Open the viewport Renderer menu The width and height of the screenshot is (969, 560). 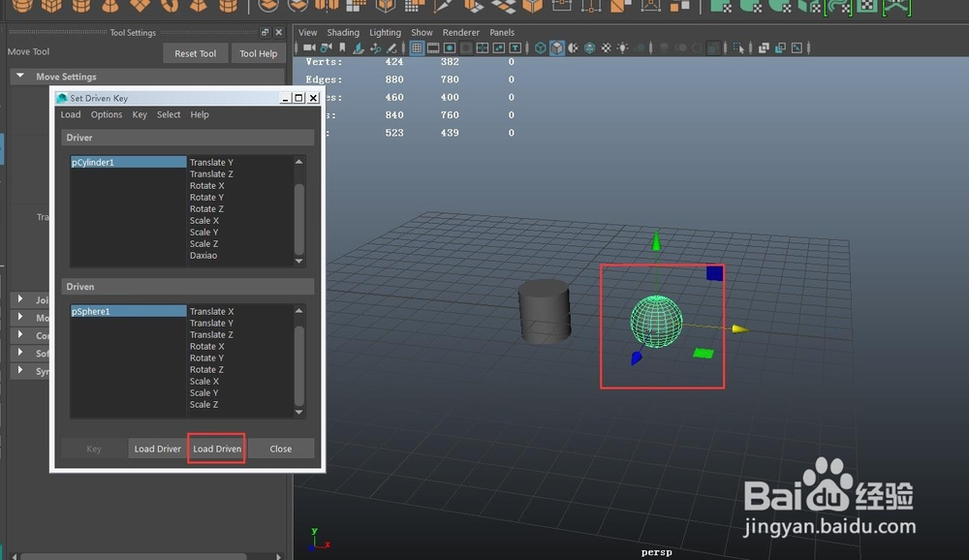point(461,32)
